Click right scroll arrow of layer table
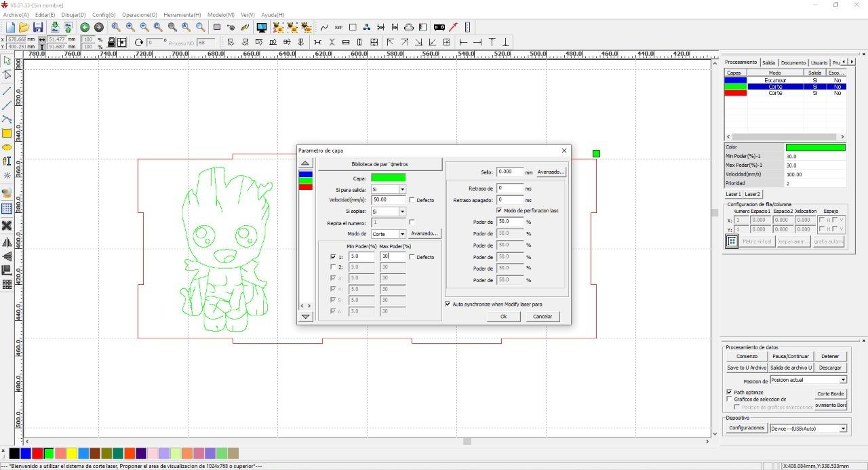 tap(843, 136)
